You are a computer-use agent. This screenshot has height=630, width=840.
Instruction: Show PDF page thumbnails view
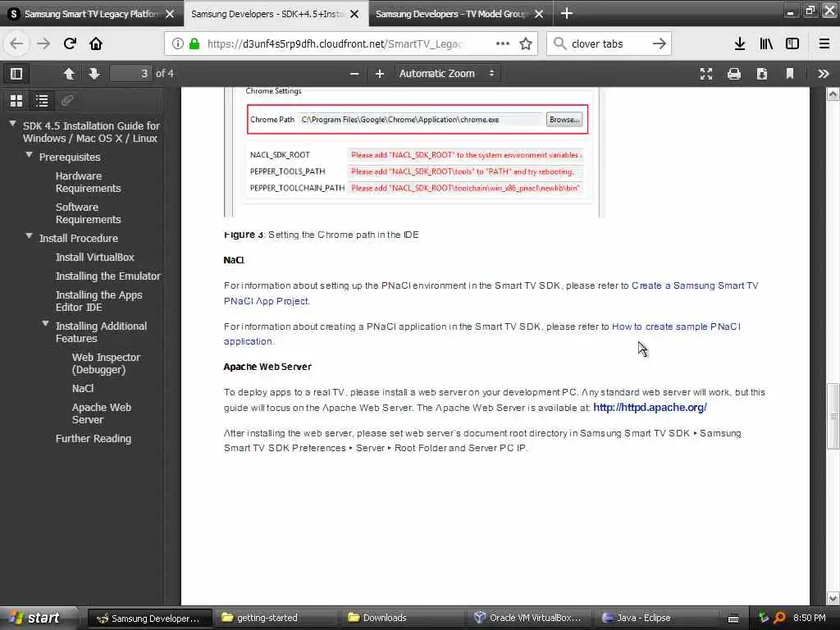16,100
